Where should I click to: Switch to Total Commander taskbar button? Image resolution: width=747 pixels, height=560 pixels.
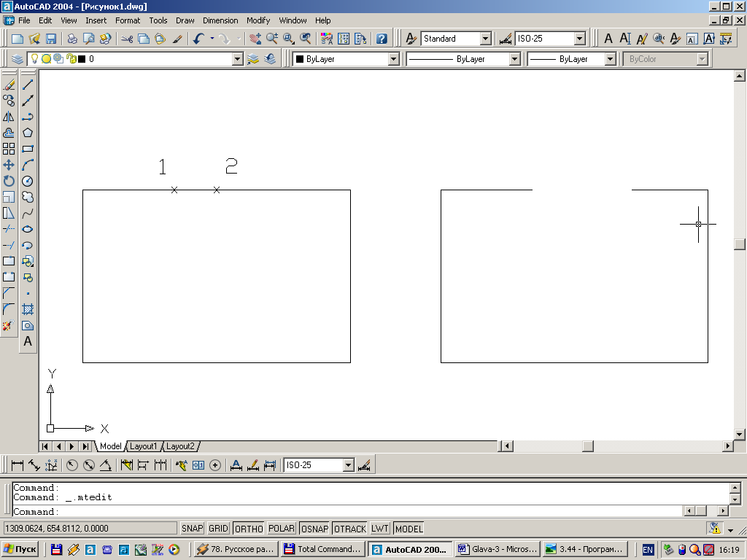click(323, 550)
